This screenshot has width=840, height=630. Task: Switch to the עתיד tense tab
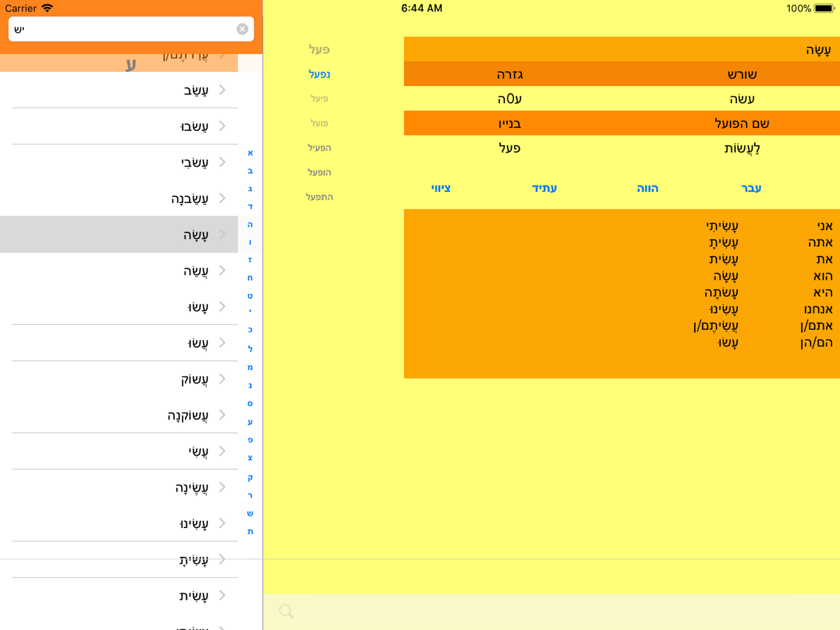click(x=544, y=188)
